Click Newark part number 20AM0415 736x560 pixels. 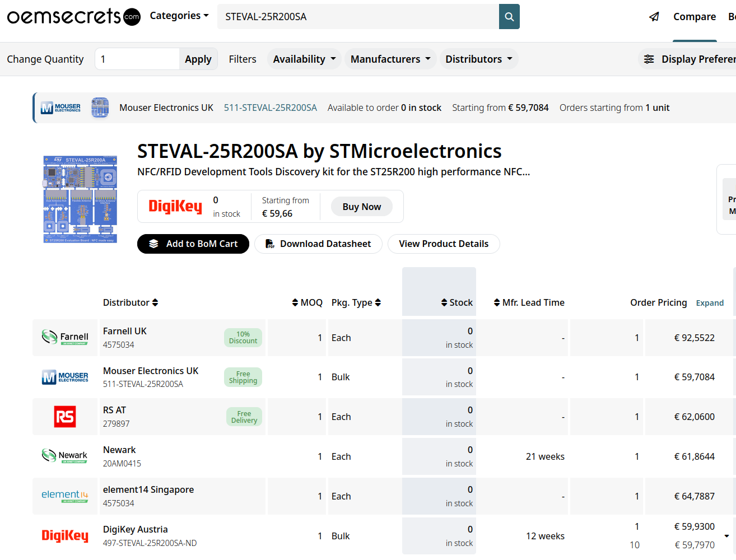coord(122,464)
